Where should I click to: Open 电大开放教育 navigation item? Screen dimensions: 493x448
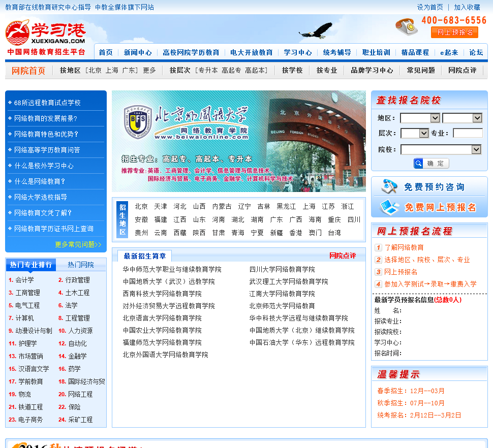pos(251,52)
